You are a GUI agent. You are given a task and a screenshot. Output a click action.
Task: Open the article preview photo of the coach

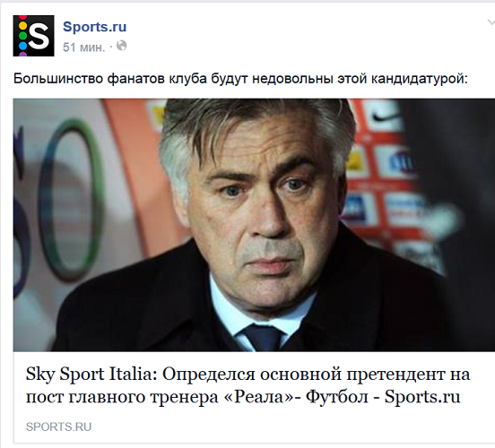coord(254,225)
